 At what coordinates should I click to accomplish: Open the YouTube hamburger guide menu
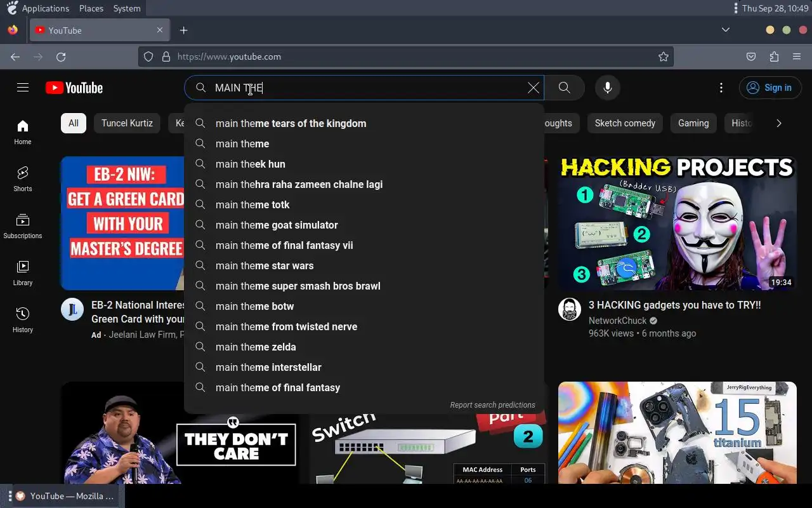23,88
